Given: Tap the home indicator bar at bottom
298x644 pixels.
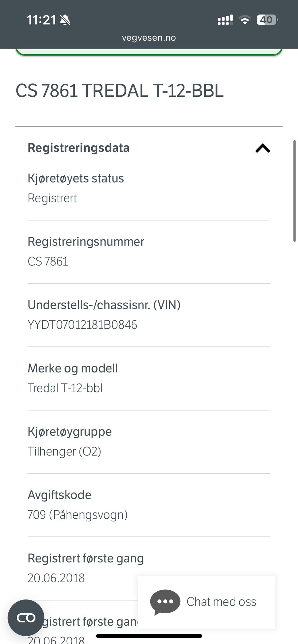Looking at the screenshot, I should (149, 636).
